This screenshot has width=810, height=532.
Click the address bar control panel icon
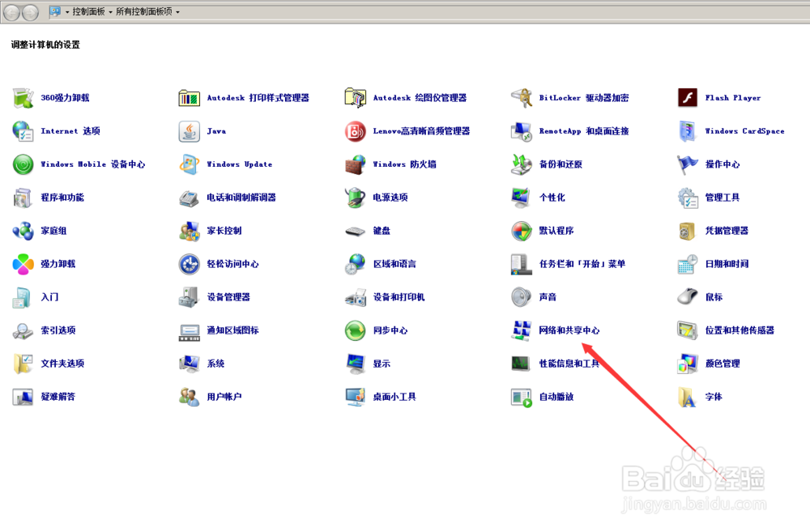[55, 11]
